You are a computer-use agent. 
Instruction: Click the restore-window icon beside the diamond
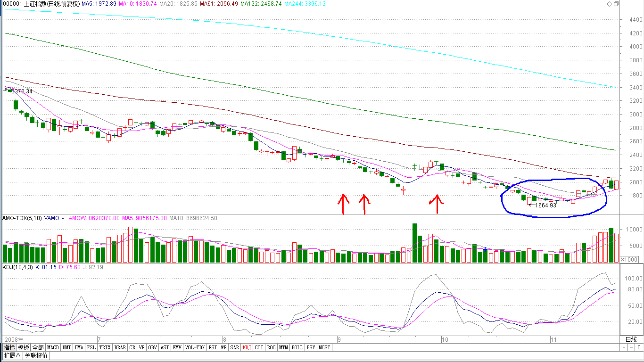(616, 4)
